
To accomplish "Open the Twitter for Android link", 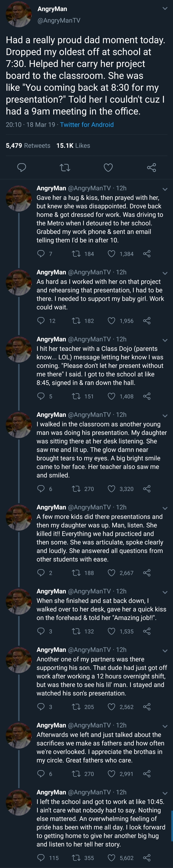I will point(87,125).
